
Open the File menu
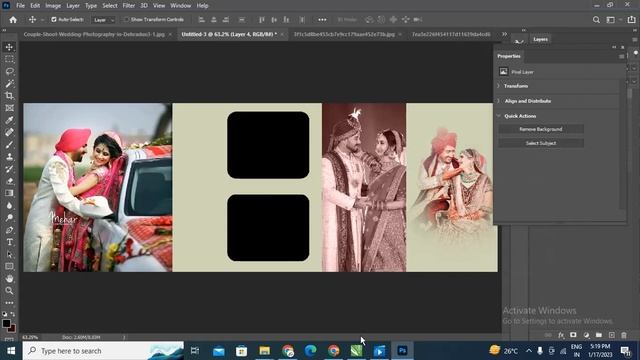tap(20, 6)
